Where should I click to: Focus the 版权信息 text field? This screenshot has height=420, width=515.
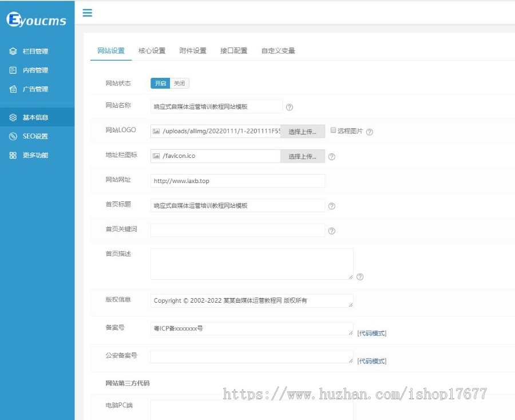(x=252, y=301)
